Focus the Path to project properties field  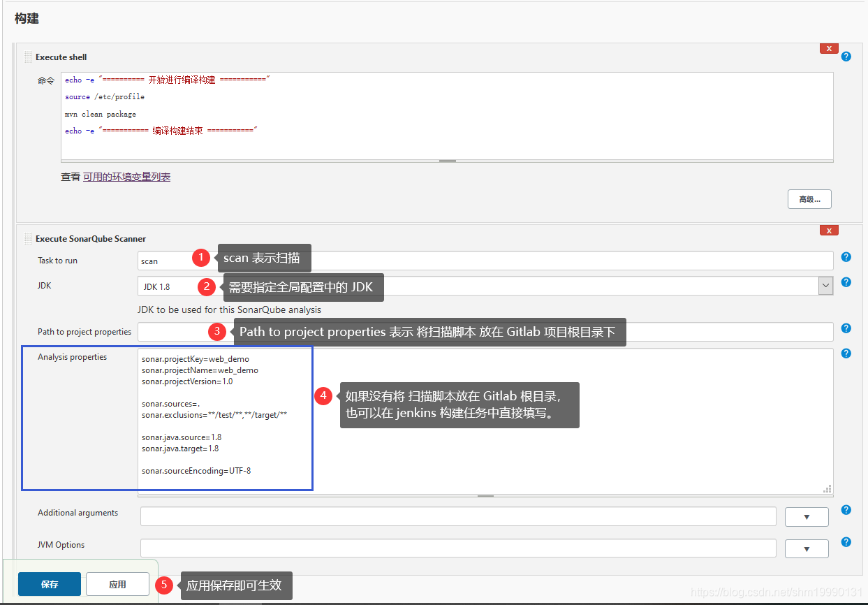pyautogui.click(x=485, y=332)
